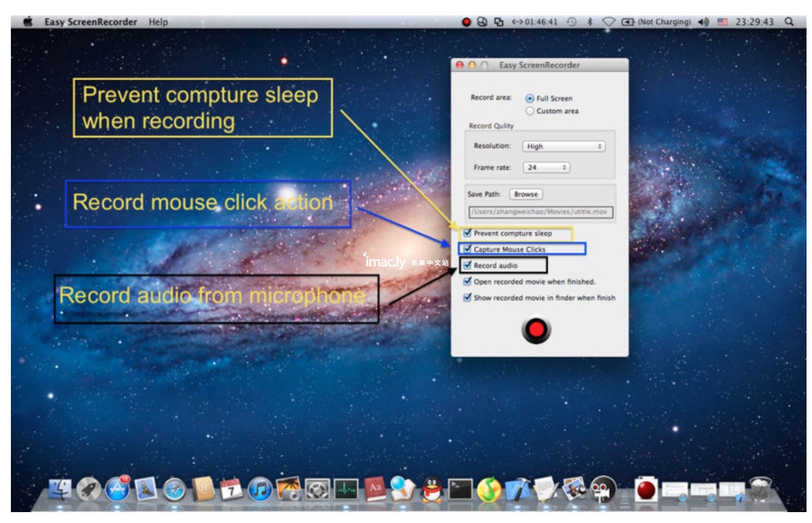
Task: Open Xcode hammer icon in Dock
Action: (x=518, y=489)
